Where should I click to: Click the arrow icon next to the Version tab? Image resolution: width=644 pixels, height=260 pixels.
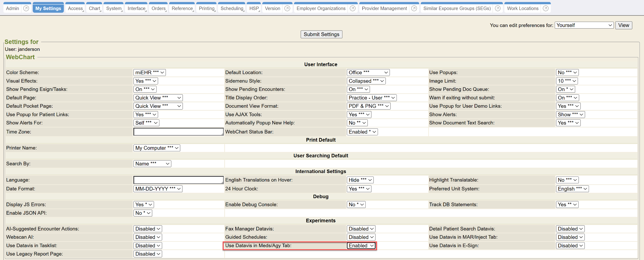pyautogui.click(x=287, y=8)
